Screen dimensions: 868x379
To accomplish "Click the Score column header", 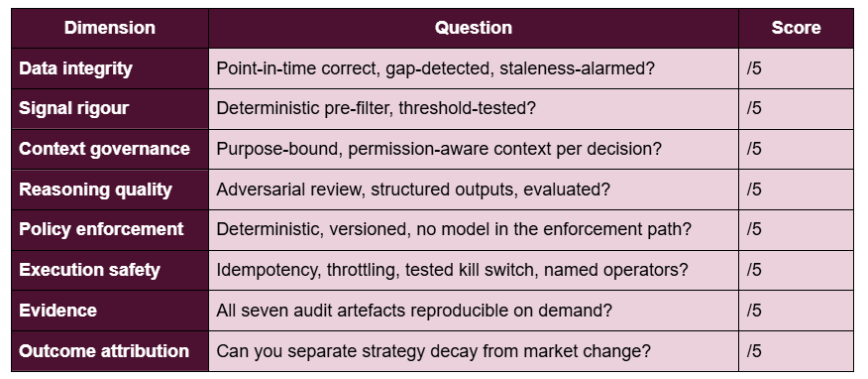I will pos(796,28).
